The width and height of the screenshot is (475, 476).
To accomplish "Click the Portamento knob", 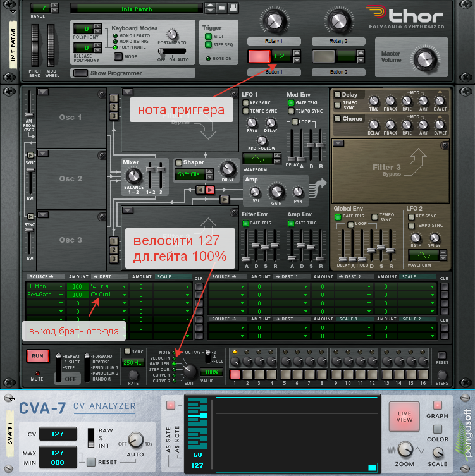I will coord(172,34).
